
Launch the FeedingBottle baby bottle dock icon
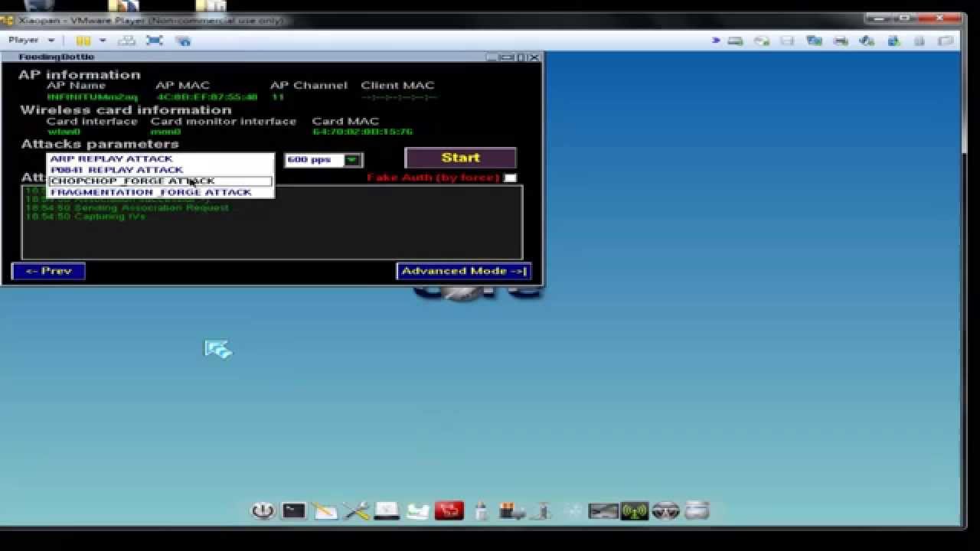(481, 510)
